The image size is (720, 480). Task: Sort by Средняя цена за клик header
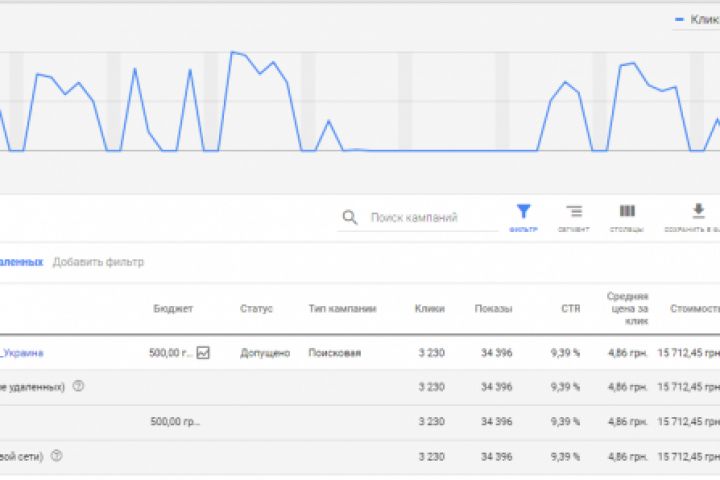(627, 309)
